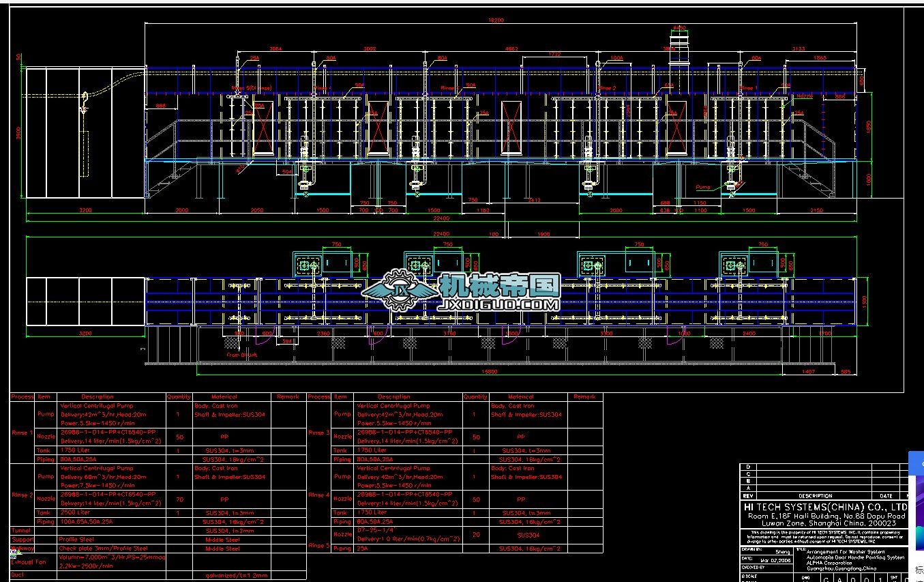Click the "Quantity" header above the Rinse 3 table
The height and width of the screenshot is (582, 924).
[475, 396]
